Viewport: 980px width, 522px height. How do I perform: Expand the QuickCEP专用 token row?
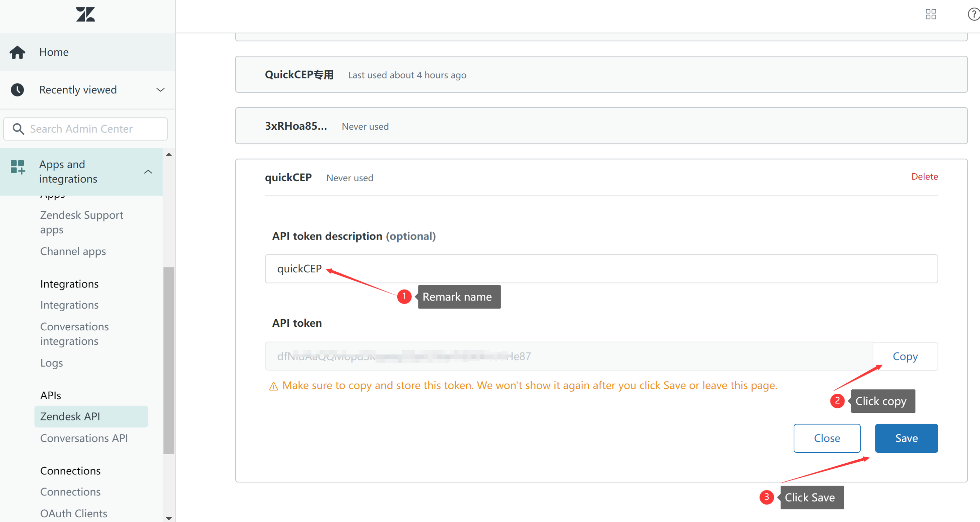pyautogui.click(x=601, y=75)
